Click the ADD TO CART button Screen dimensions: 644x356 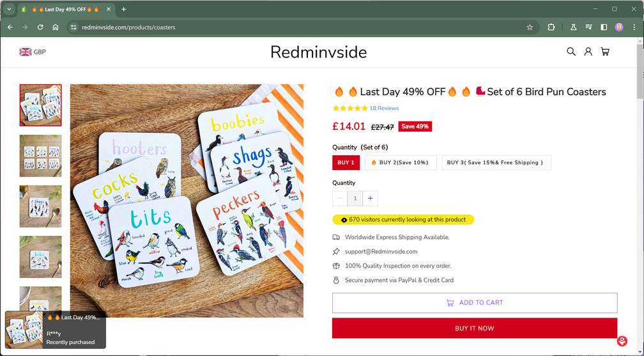tap(475, 303)
